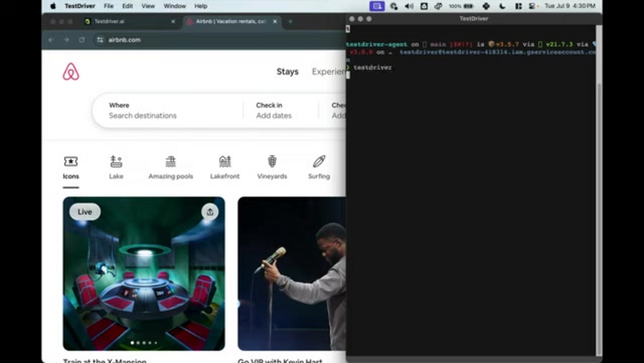644x363 pixels.
Task: Click the Airbnb logo icon
Action: (x=71, y=72)
